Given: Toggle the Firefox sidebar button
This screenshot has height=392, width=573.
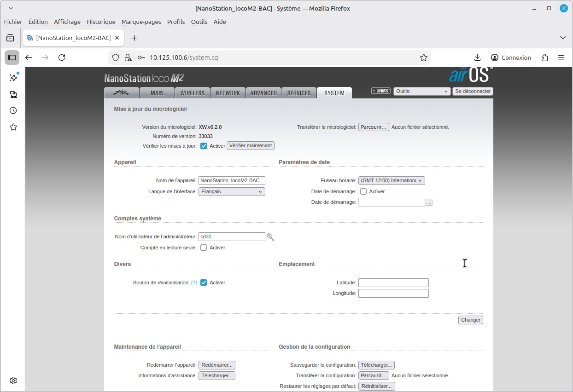Looking at the screenshot, I should tap(12, 58).
